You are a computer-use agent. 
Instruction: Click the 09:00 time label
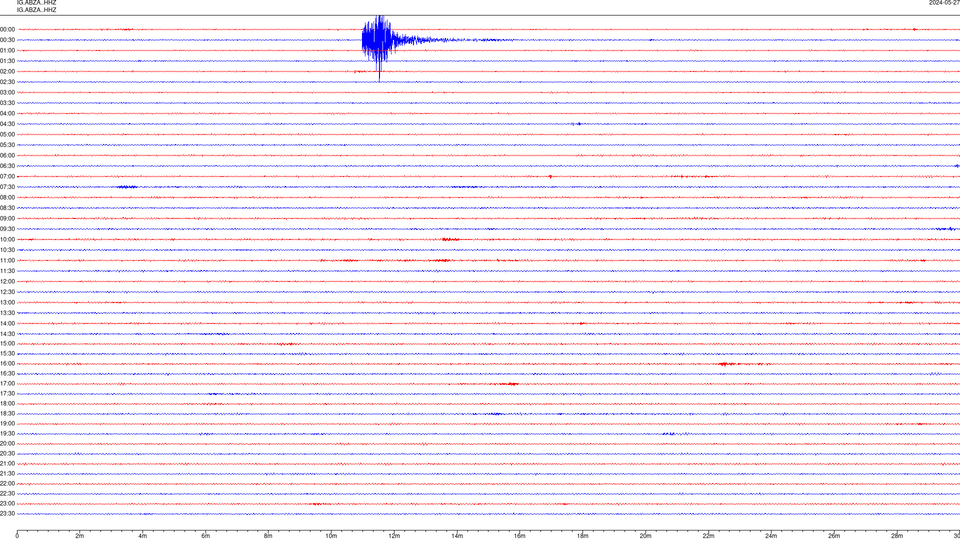[7, 219]
